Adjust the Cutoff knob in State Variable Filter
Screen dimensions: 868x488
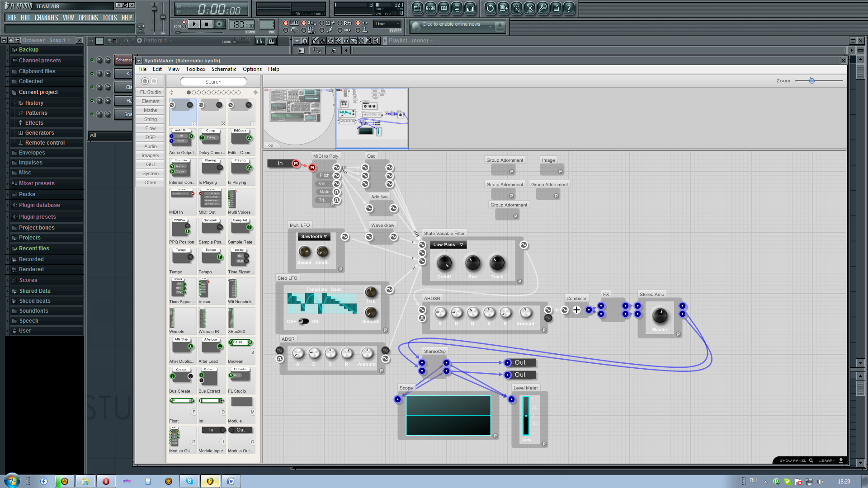444,263
